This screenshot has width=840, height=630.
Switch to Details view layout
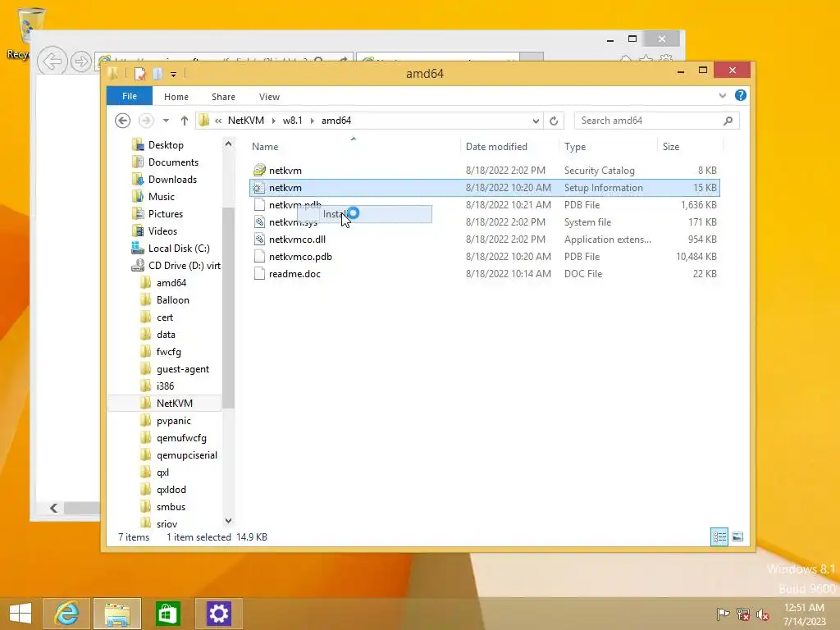click(719, 536)
